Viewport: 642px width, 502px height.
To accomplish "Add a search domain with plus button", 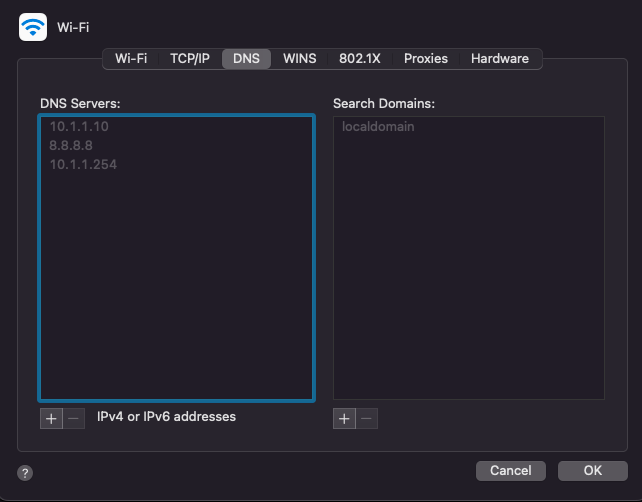I will coord(344,418).
